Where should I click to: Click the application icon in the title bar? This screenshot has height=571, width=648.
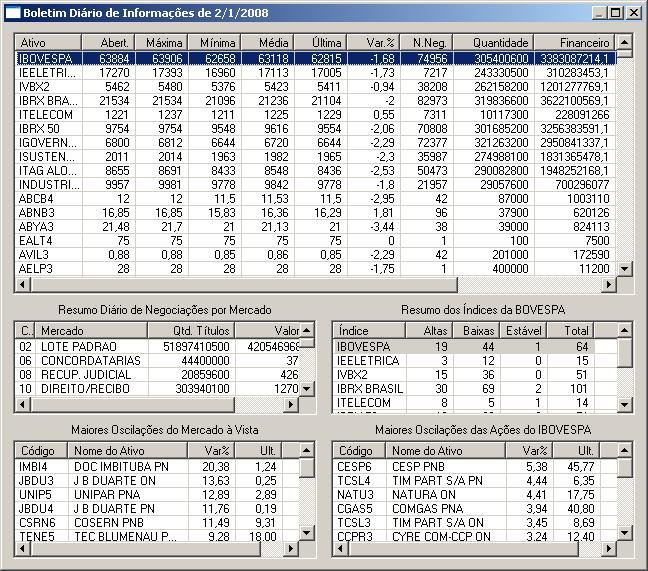pyautogui.click(x=12, y=12)
